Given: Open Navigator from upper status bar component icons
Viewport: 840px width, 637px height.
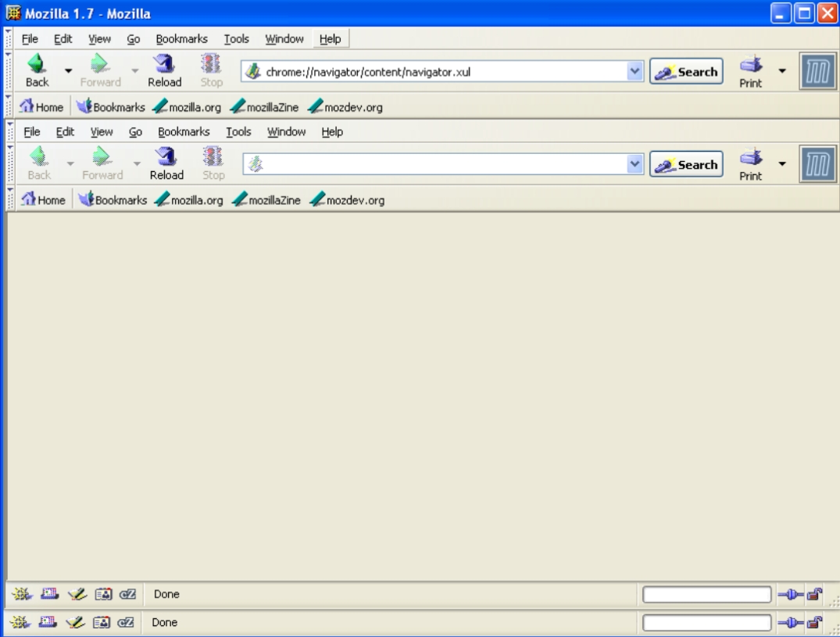Looking at the screenshot, I should click(x=22, y=593).
